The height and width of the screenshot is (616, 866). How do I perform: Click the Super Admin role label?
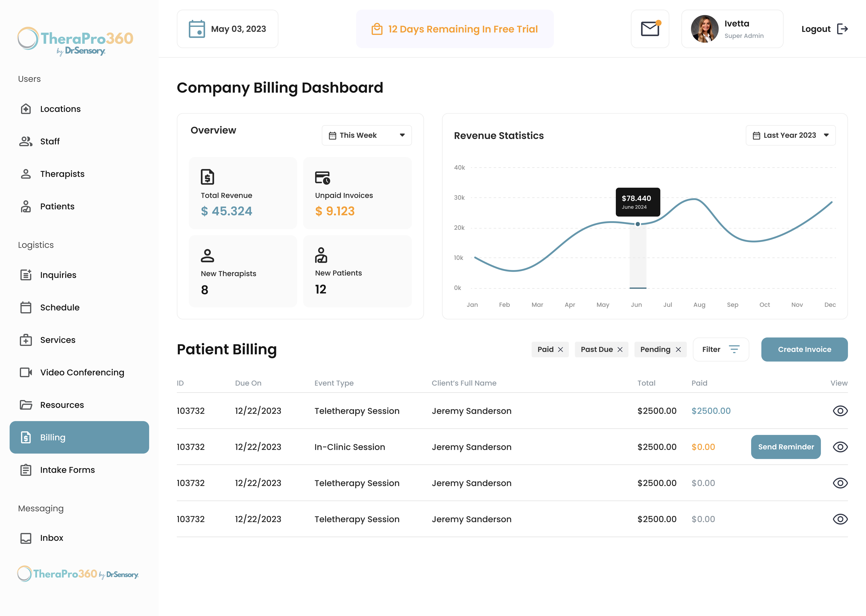[744, 36]
